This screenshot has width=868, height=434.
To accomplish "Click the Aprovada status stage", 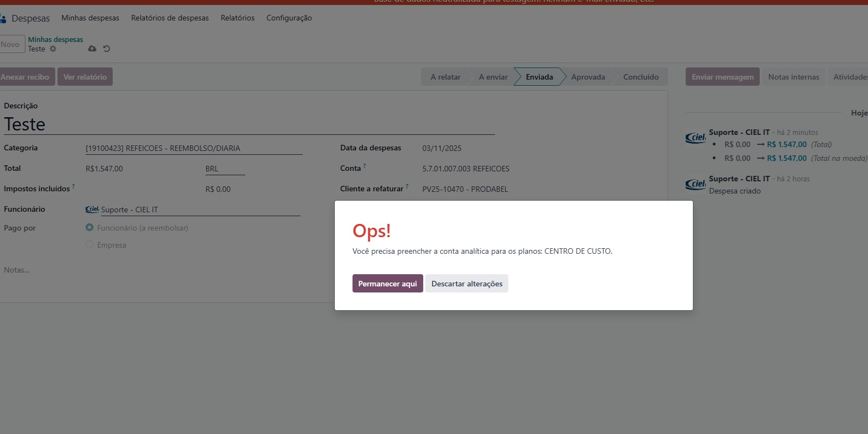I will click(588, 77).
